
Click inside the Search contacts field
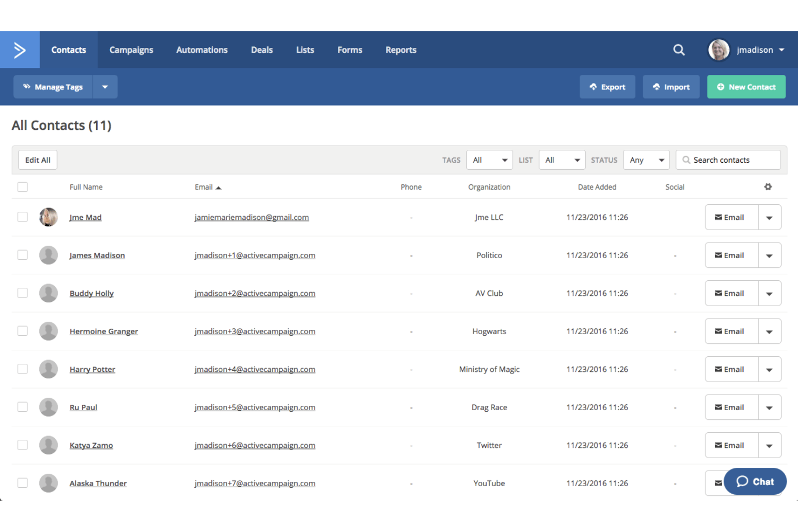click(728, 160)
